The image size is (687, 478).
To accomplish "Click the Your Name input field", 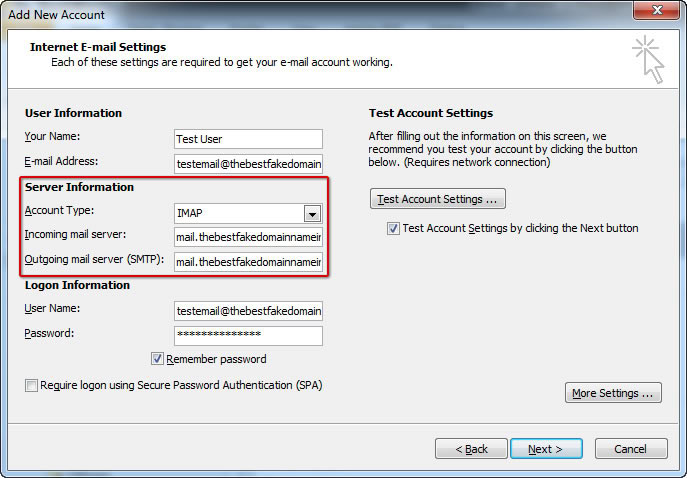I will [x=248, y=139].
